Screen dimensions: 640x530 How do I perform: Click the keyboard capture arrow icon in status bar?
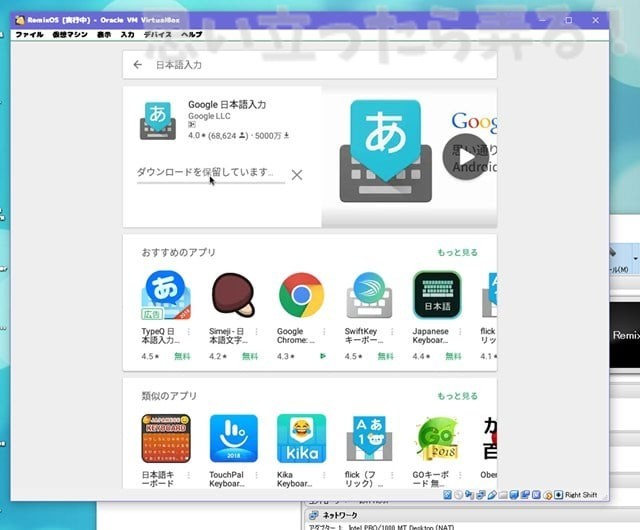coord(558,495)
